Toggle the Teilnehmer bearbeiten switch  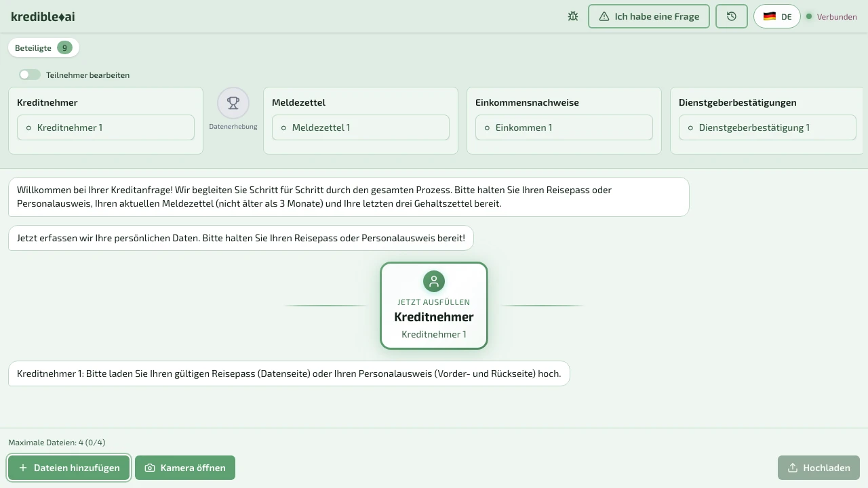30,75
